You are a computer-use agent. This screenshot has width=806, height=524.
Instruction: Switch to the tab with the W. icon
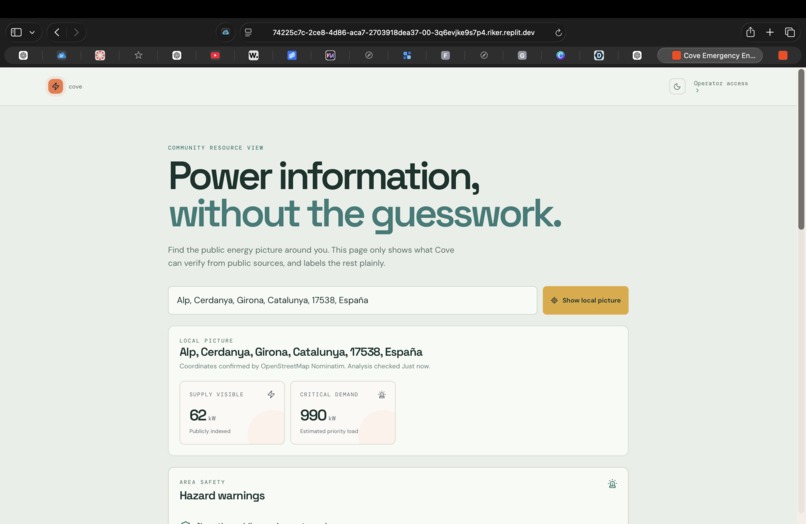(253, 56)
